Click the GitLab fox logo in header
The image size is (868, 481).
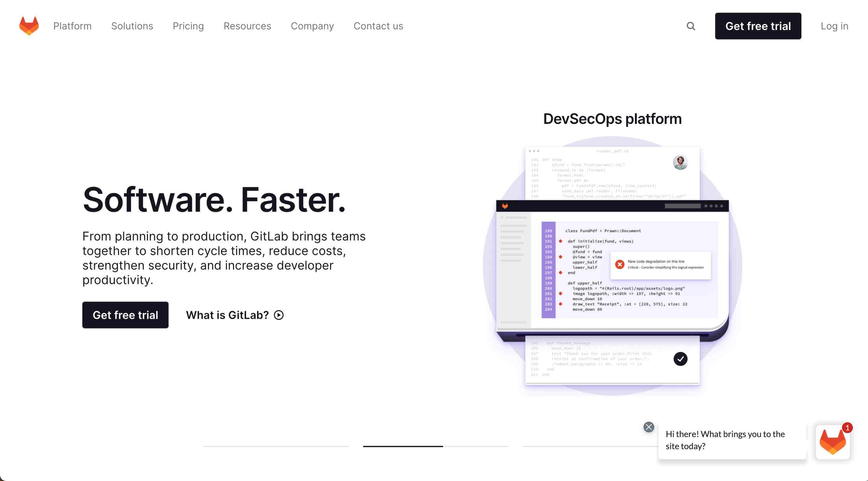29,26
